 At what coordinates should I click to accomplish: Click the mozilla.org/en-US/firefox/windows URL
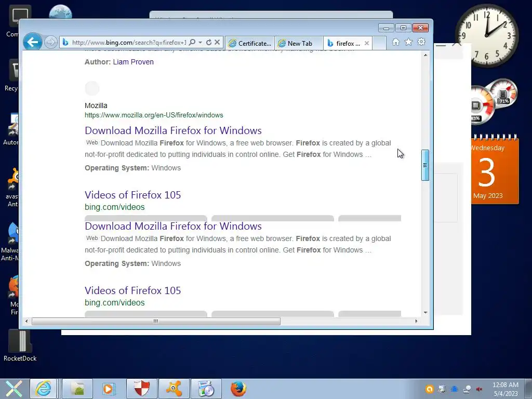pos(154,115)
